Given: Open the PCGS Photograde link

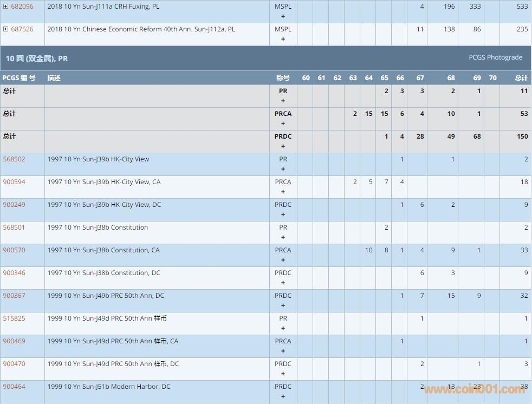Looking at the screenshot, I should (x=495, y=57).
